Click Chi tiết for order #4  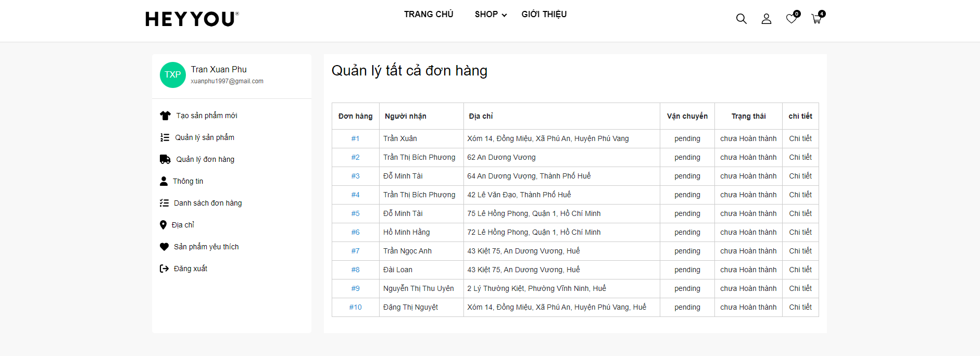[x=800, y=195]
